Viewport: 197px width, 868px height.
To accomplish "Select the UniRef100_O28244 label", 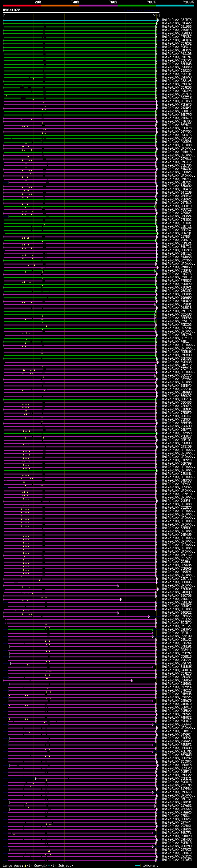I will point(177,643).
